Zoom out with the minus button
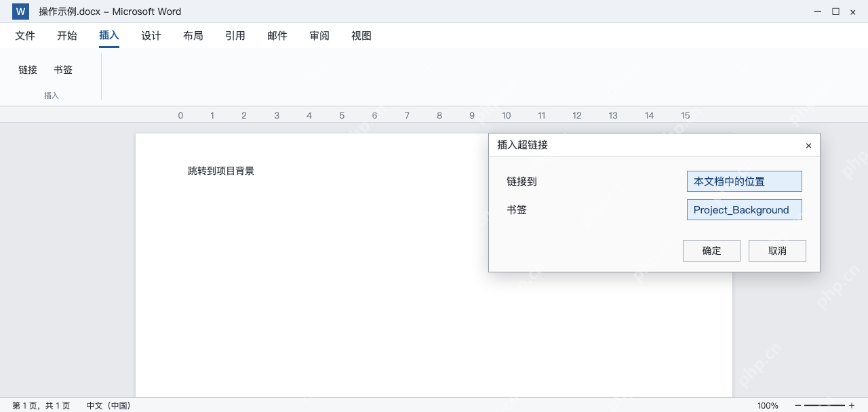 pyautogui.click(x=798, y=405)
